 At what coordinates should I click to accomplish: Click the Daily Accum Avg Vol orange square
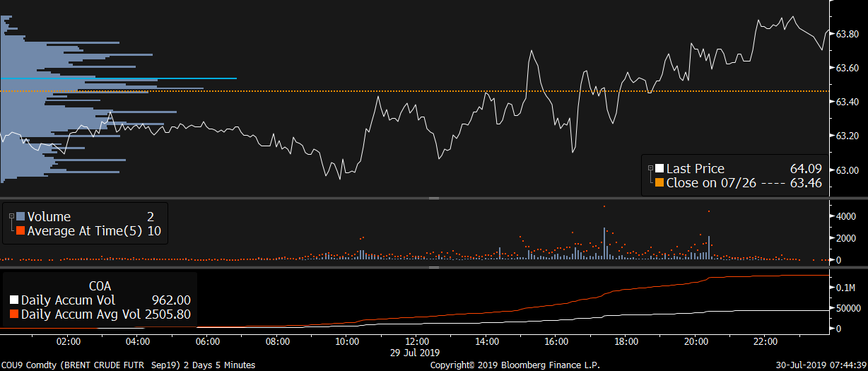[x=15, y=314]
